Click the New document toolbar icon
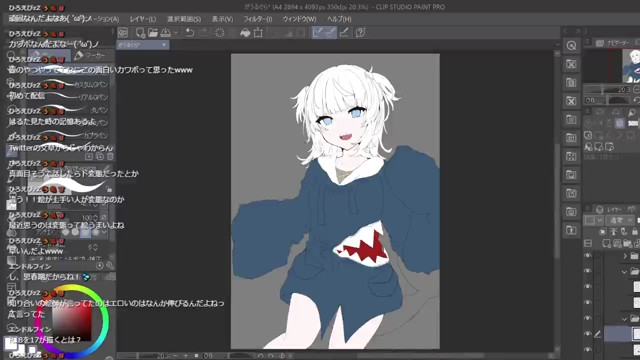The height and width of the screenshot is (360, 640). pos(140,33)
